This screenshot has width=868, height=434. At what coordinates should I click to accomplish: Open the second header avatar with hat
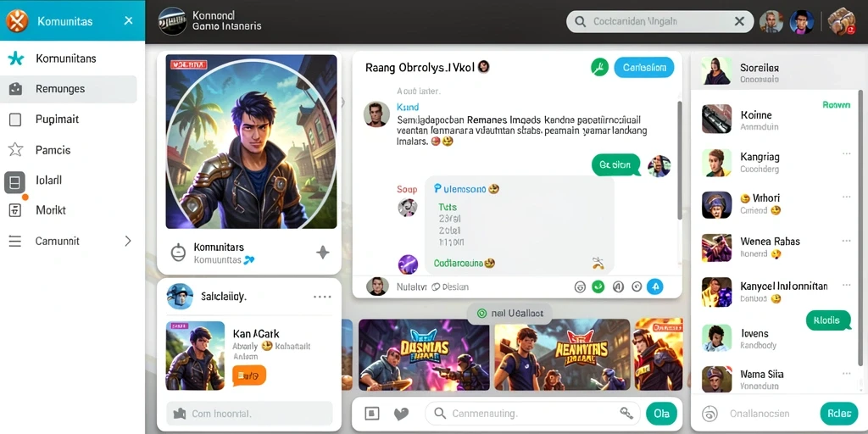801,22
